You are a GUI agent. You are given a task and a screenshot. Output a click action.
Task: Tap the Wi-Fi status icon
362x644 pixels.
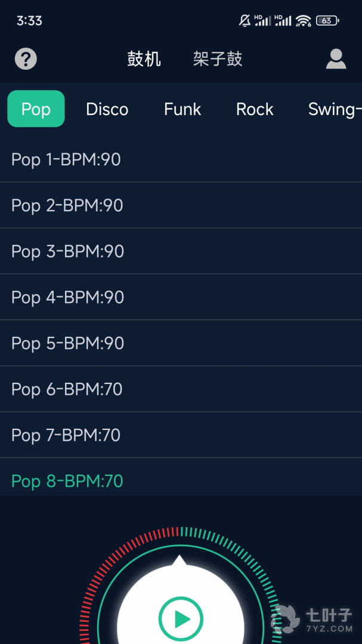[x=303, y=20]
